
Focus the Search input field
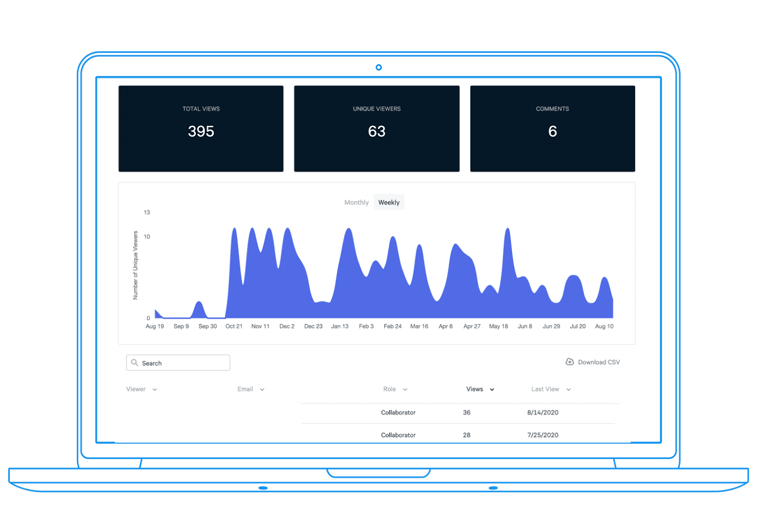click(182, 363)
